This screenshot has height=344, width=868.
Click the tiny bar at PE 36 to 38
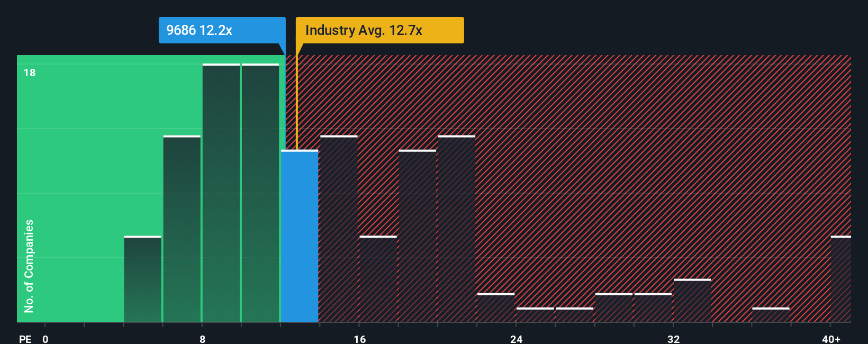(x=771, y=315)
